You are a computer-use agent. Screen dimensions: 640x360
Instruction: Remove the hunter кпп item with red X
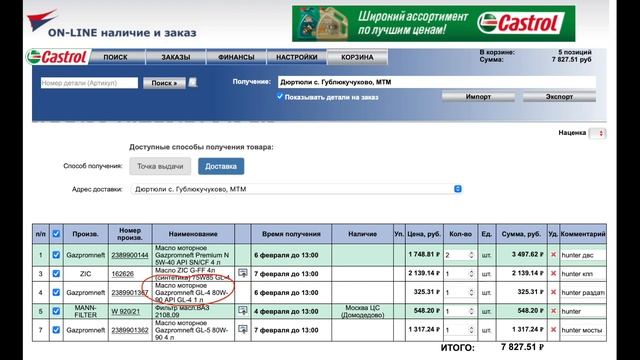pos(553,273)
